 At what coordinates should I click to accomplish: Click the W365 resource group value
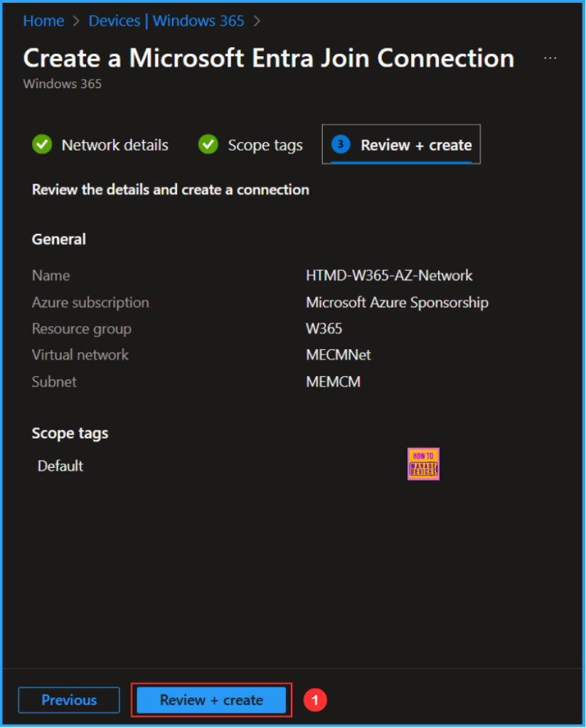tap(324, 328)
